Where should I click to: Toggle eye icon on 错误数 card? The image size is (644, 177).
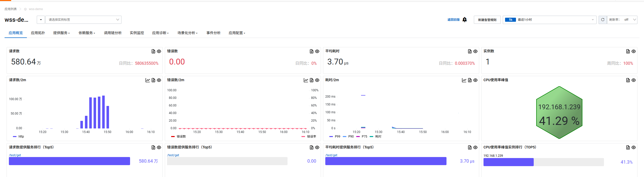317,51
